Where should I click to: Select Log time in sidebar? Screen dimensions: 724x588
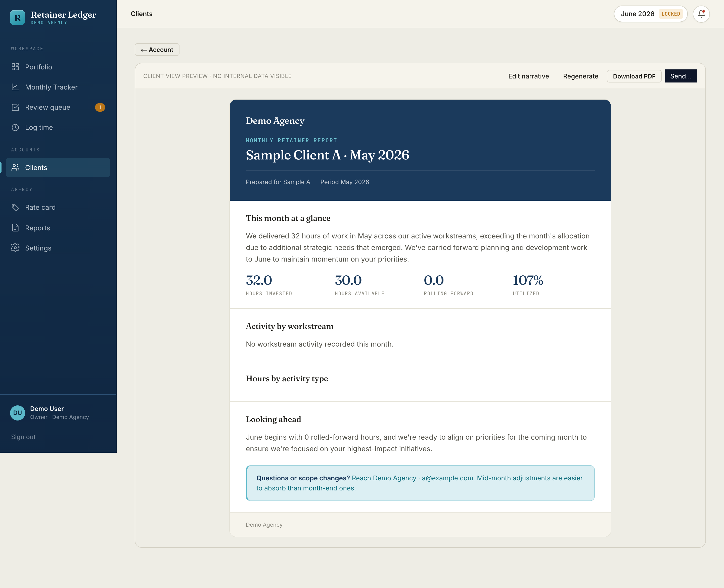58,127
